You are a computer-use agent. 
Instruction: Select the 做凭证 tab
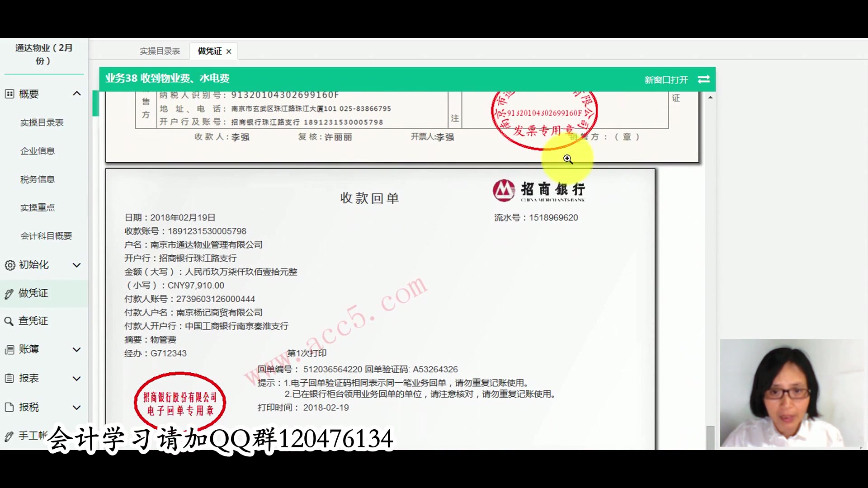(209, 51)
